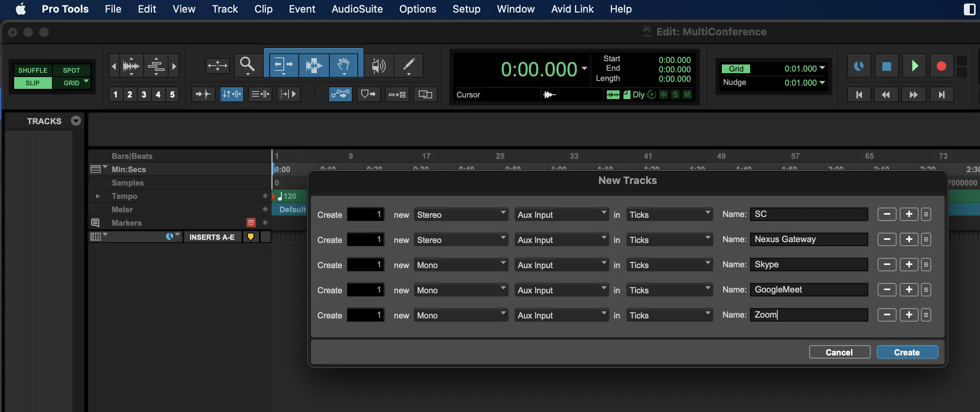
Task: Open track format dropdown for SC row
Action: (x=460, y=215)
